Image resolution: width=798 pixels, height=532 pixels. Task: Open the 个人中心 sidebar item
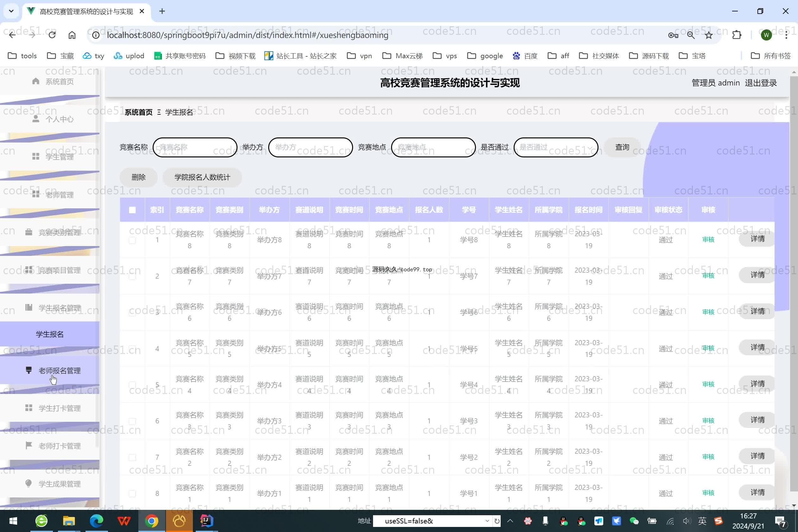(x=50, y=119)
